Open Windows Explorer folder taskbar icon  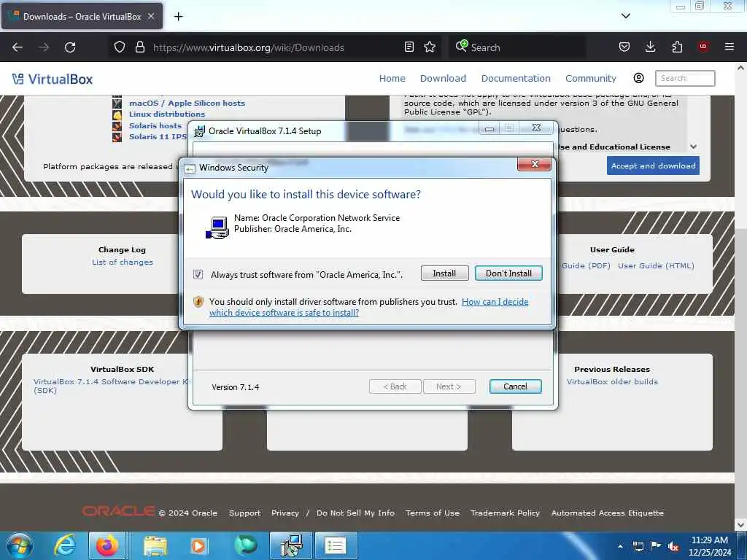pyautogui.click(x=155, y=545)
